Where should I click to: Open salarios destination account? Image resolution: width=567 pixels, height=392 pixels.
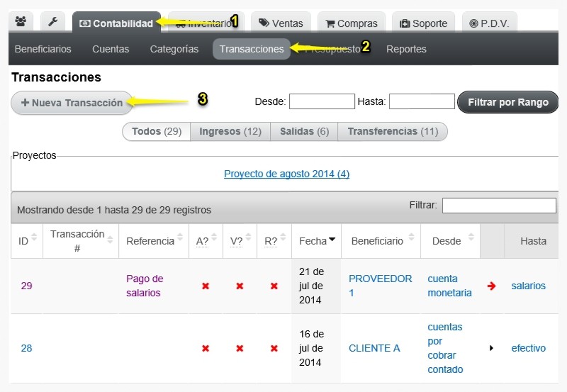[x=528, y=286]
